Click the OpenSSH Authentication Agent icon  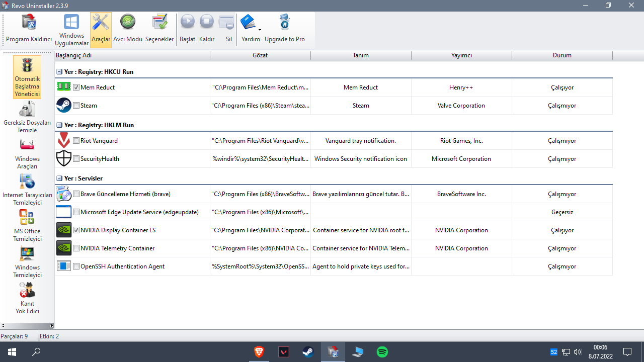tap(64, 266)
